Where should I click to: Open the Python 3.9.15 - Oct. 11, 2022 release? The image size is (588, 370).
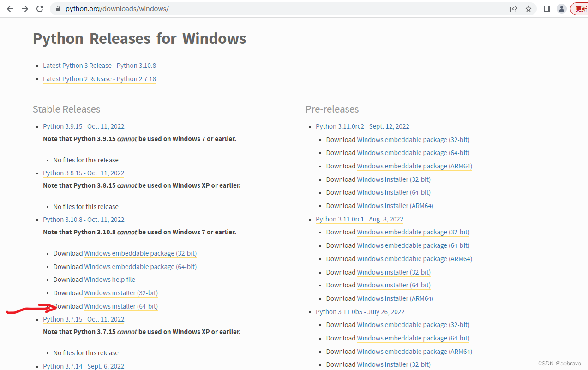pos(84,126)
